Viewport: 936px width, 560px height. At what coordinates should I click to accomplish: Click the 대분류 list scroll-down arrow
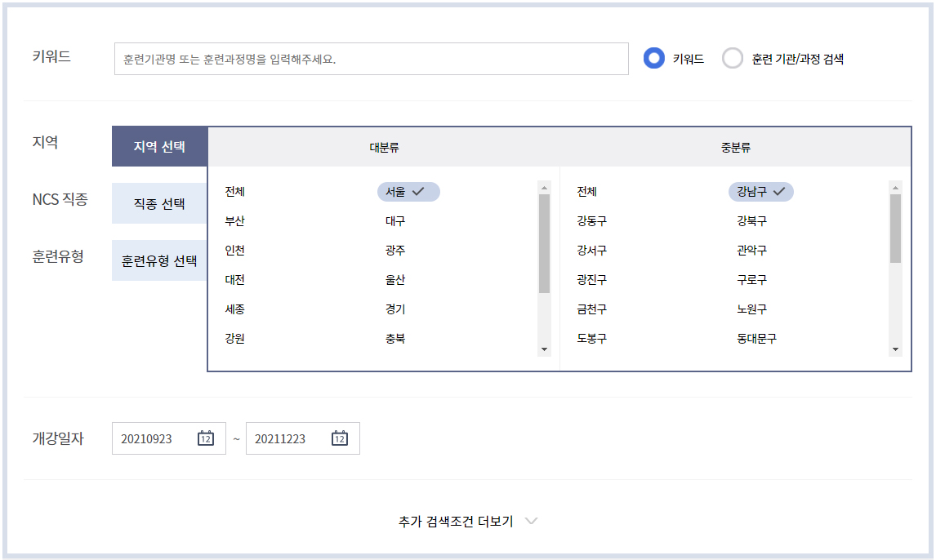tap(544, 349)
